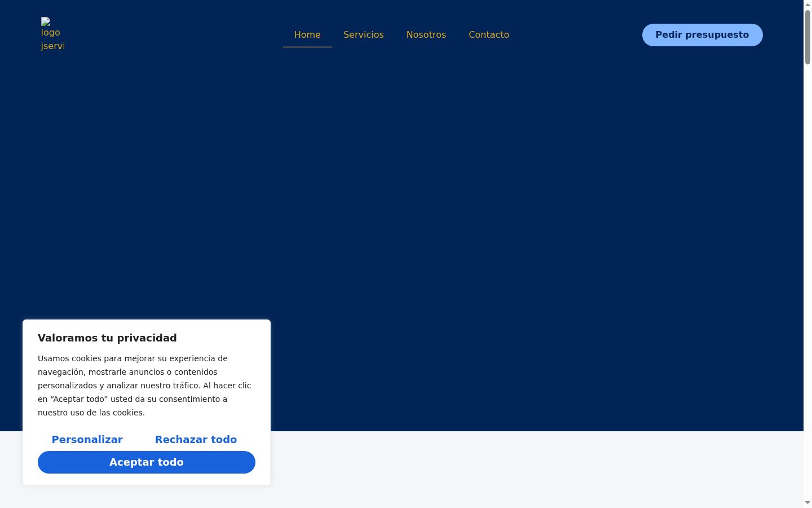The width and height of the screenshot is (812, 508).
Task: Click the Valoramos tu privacidad heading
Action: 107,338
